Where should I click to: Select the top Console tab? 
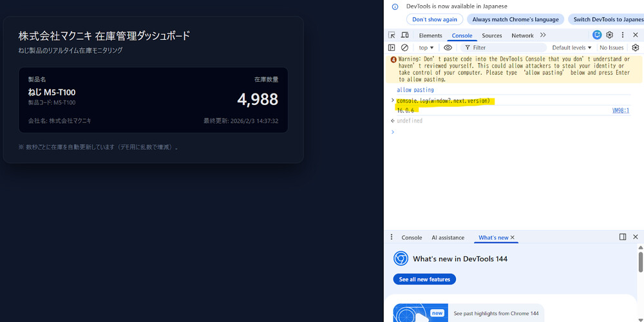(462, 35)
